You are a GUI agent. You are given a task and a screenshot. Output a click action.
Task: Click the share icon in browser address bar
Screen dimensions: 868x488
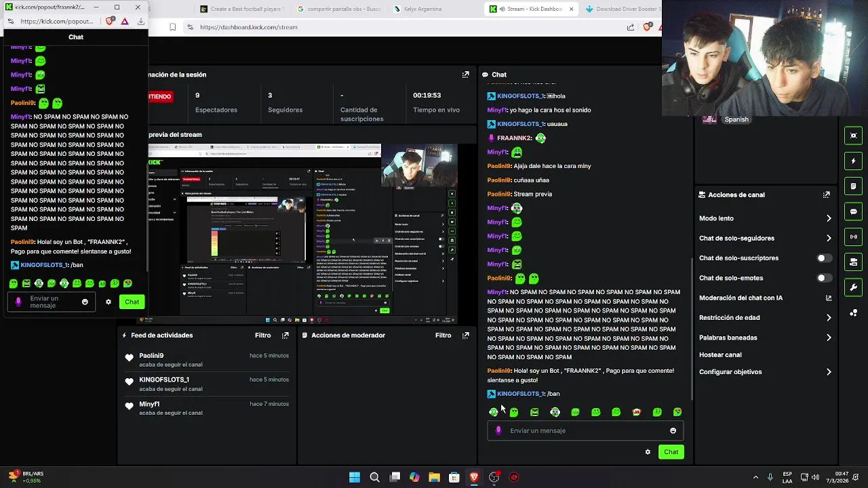pyautogui.click(x=631, y=27)
